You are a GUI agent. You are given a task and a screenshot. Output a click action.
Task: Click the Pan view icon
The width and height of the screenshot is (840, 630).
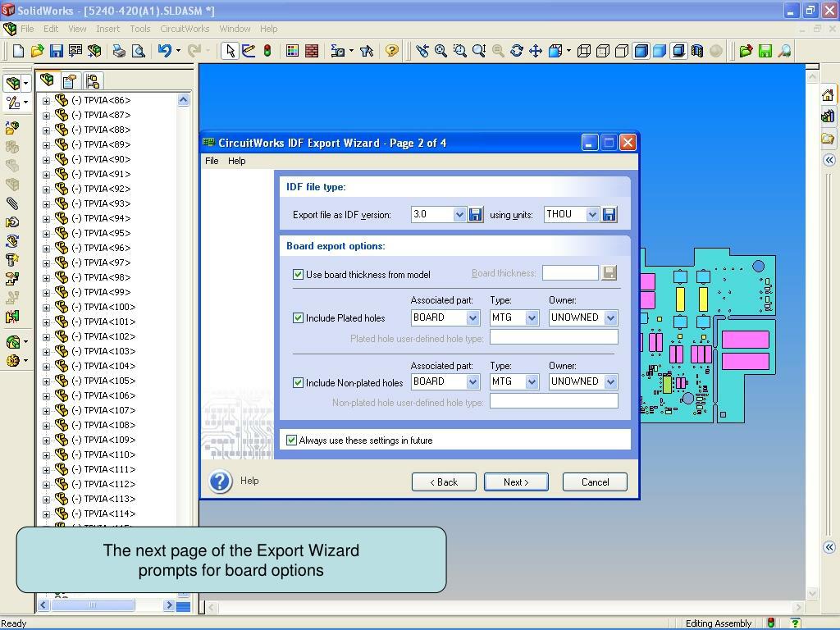coord(535,51)
